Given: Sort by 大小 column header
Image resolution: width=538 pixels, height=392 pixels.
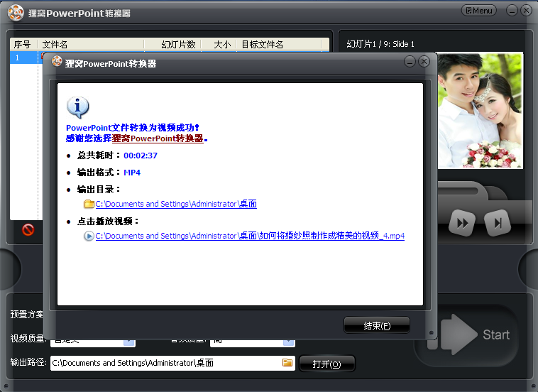Looking at the screenshot, I should [219, 45].
